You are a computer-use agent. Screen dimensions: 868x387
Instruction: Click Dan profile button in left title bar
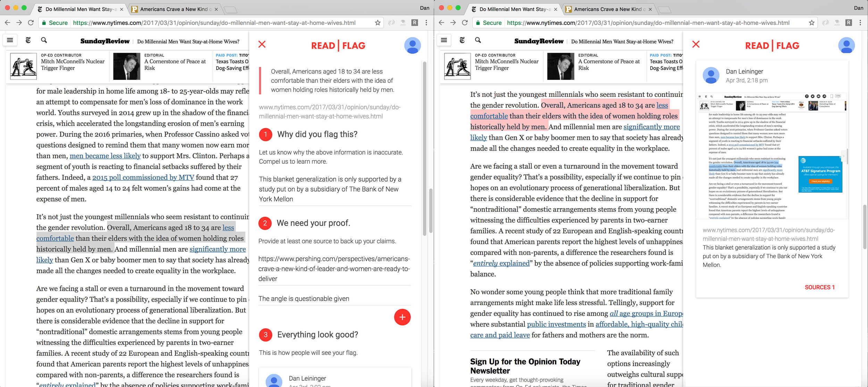(x=424, y=8)
